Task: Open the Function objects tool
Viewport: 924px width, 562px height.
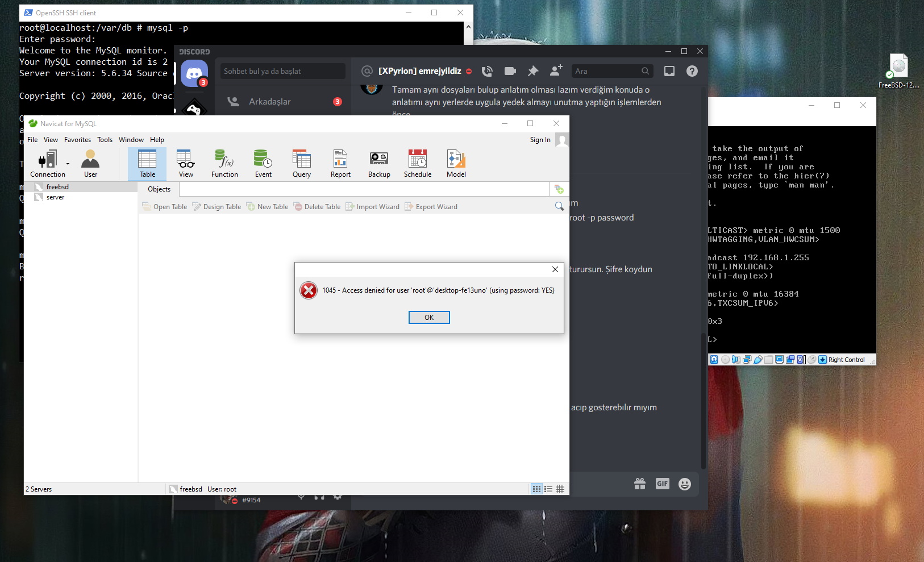Action: click(224, 164)
